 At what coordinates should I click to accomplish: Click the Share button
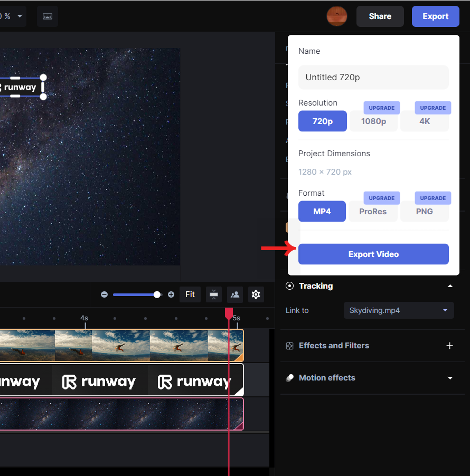(x=380, y=16)
